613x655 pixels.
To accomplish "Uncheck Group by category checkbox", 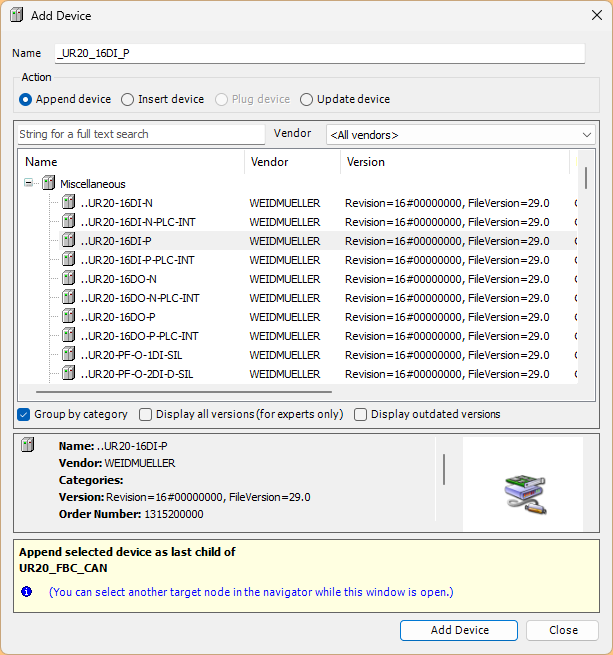I will tap(24, 414).
